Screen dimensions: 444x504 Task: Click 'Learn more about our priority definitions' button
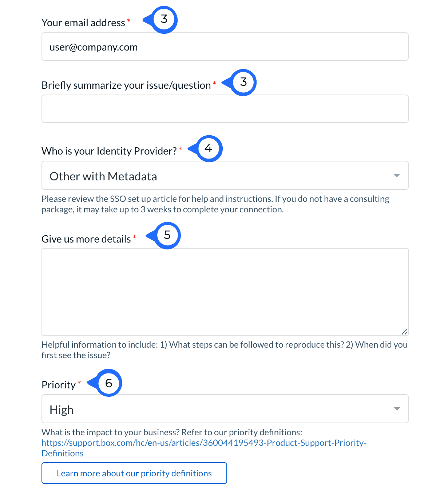tap(134, 473)
